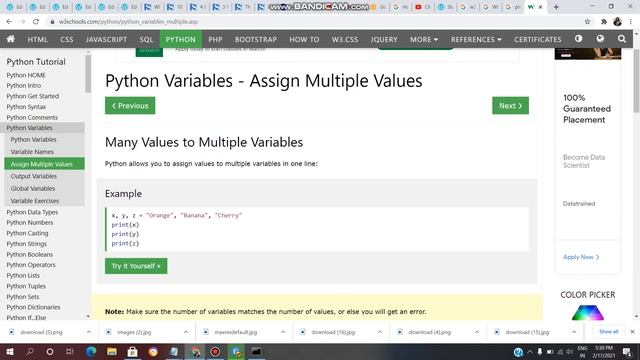Open the Chrome three-dot menu
The height and width of the screenshot is (360, 640).
pos(631,22)
